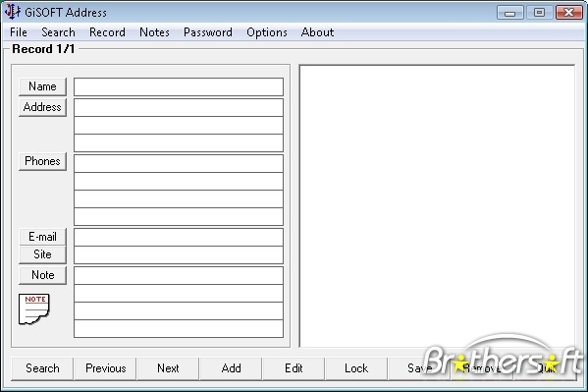Image resolution: width=588 pixels, height=392 pixels.
Task: Open the File menu
Action: pyautogui.click(x=19, y=32)
